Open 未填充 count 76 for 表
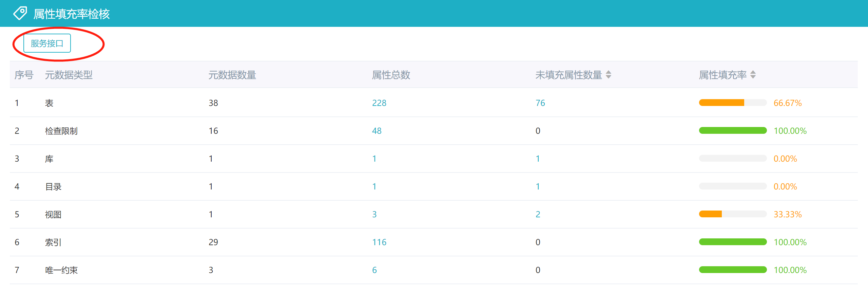The image size is (868, 290). [x=540, y=103]
